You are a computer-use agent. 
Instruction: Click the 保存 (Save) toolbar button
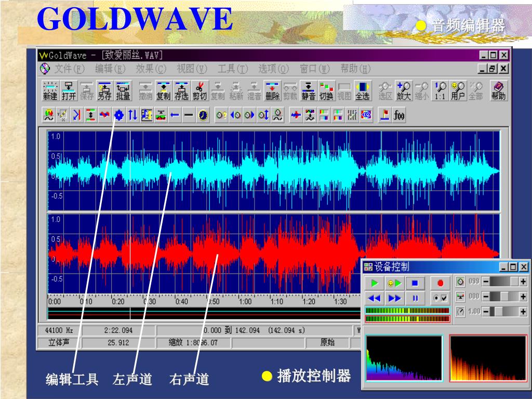[x=87, y=90]
